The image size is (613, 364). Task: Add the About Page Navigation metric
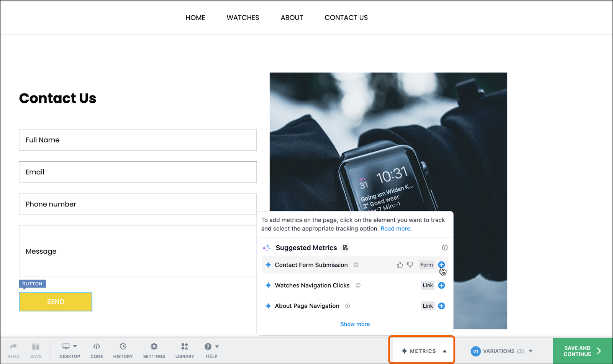[441, 306]
